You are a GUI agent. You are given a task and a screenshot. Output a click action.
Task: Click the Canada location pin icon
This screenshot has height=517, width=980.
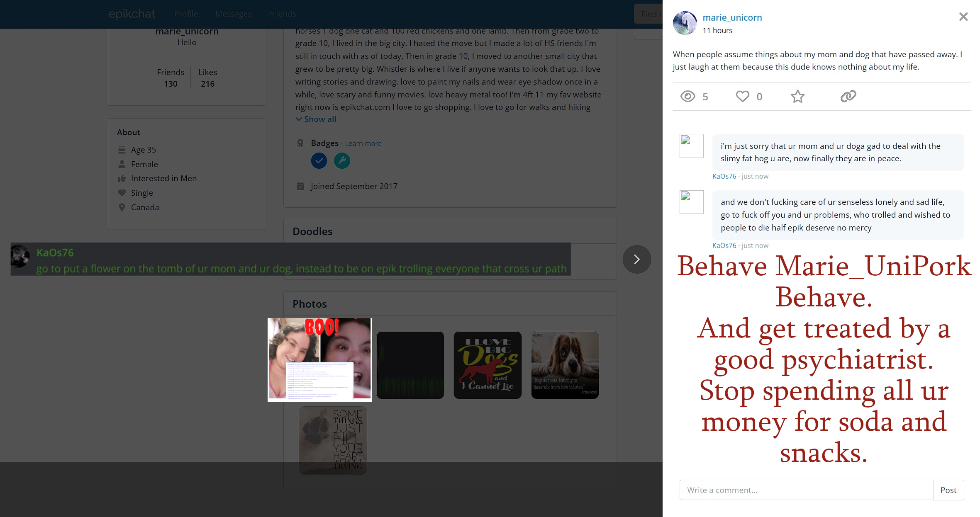click(x=122, y=207)
